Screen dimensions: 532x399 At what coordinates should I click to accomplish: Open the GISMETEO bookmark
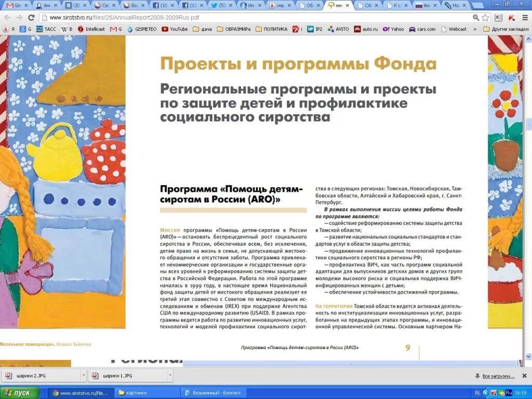point(142,29)
